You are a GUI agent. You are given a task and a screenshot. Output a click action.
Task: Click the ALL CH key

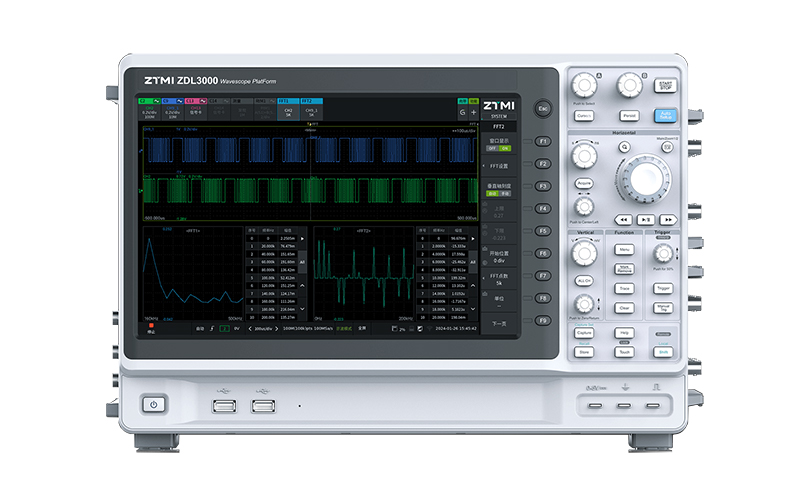pyautogui.click(x=584, y=281)
